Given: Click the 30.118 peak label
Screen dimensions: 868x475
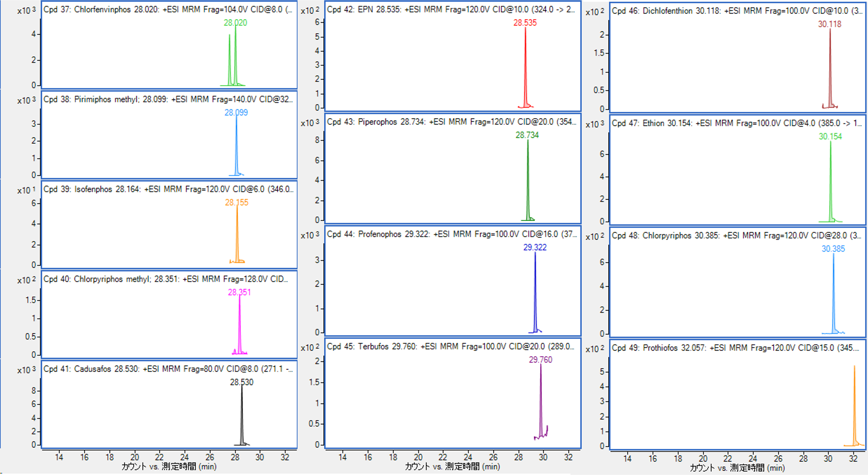Looking at the screenshot, I should [x=830, y=24].
